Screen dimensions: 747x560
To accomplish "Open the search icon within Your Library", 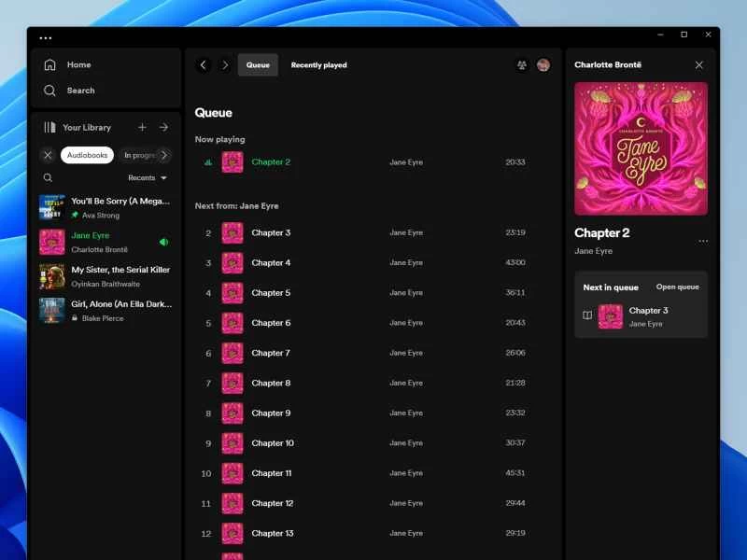I will point(48,177).
